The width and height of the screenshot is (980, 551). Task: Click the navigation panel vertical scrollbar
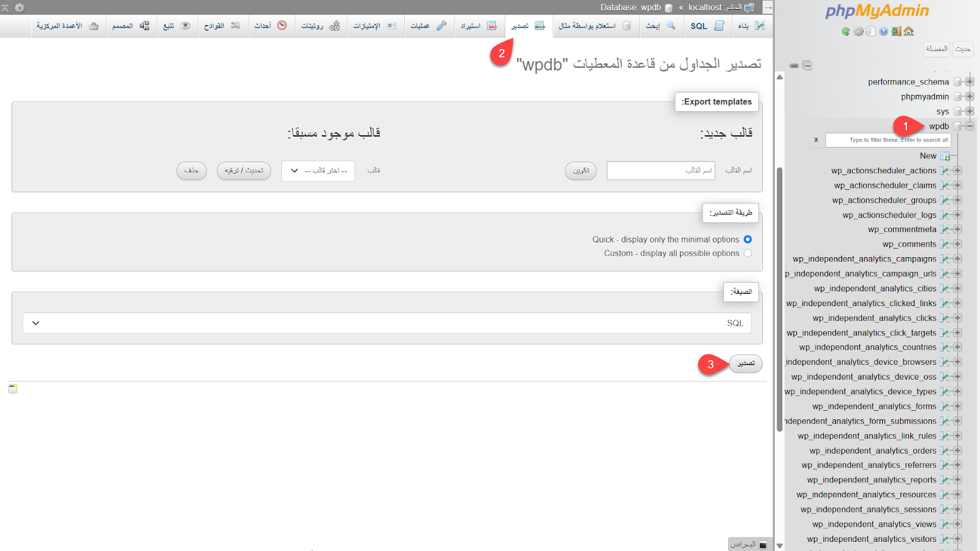780,300
